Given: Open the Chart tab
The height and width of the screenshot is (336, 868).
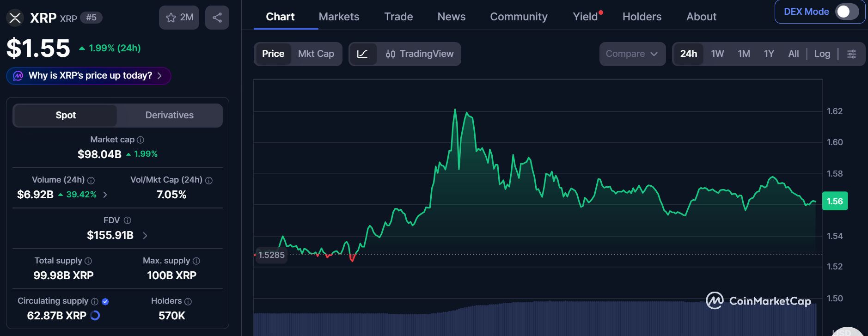Looking at the screenshot, I should (280, 17).
